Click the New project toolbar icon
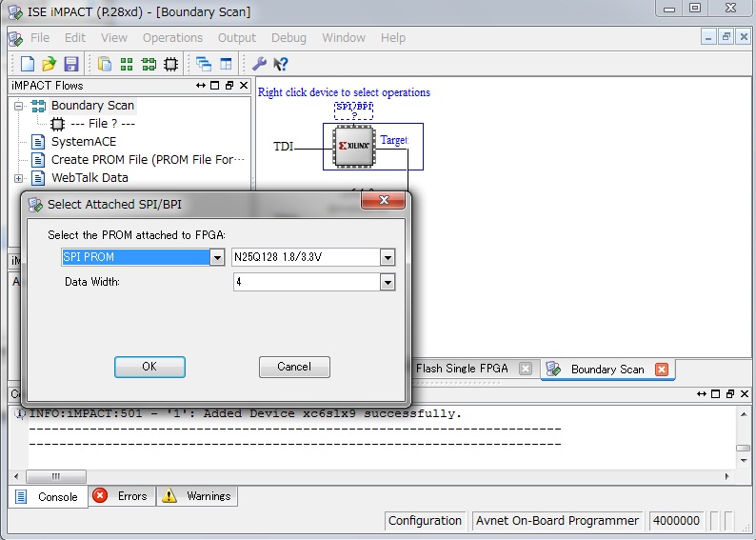 (x=27, y=64)
